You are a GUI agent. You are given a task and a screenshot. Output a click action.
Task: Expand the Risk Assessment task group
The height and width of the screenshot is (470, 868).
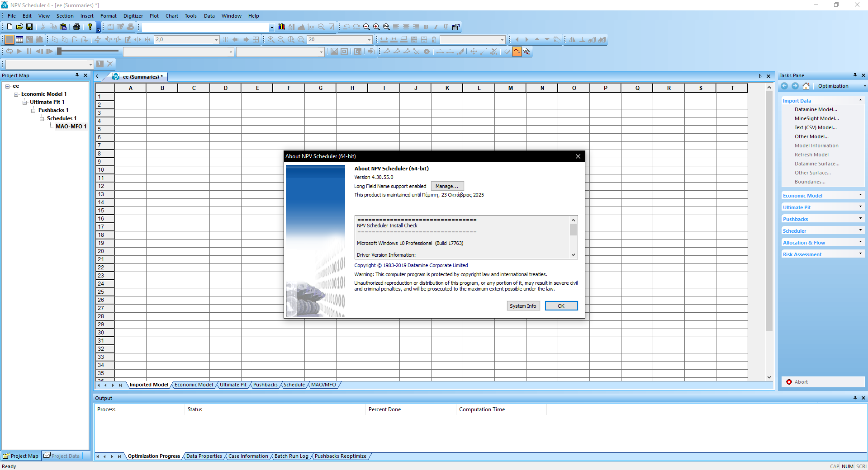[x=860, y=254]
